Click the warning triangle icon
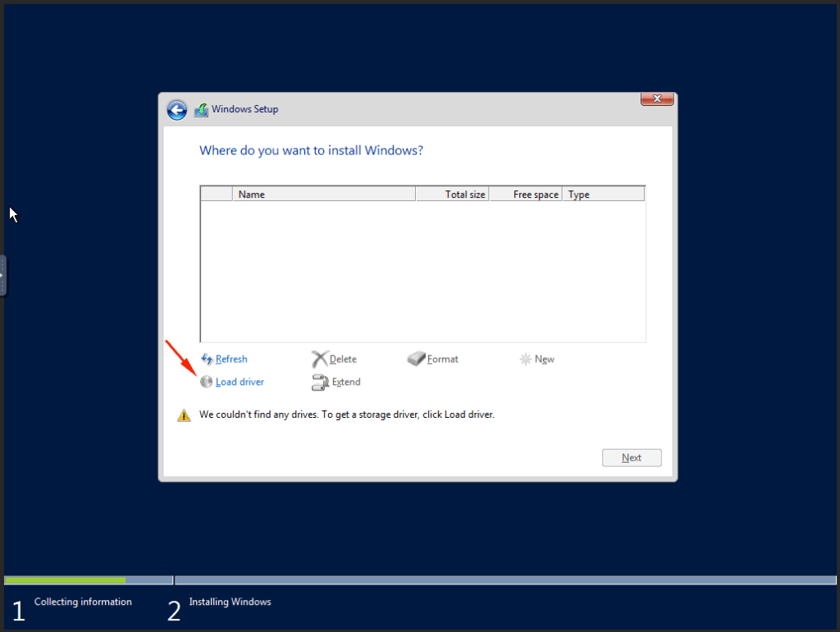 (x=184, y=414)
